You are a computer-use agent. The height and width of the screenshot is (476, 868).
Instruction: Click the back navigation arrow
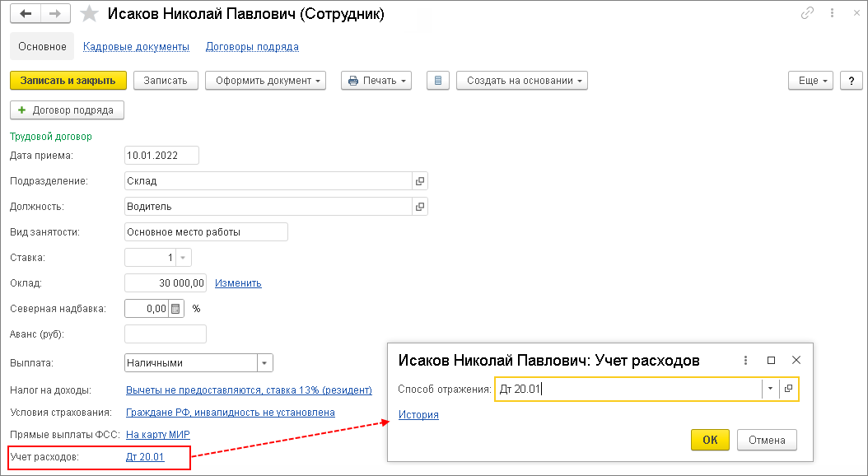[x=26, y=14]
